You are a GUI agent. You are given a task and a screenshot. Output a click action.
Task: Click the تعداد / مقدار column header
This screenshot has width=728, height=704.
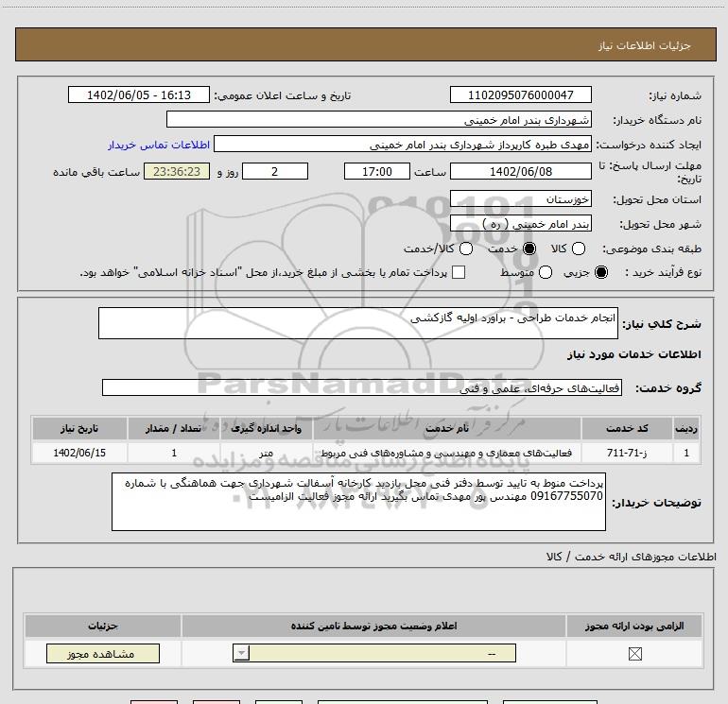coord(174,428)
